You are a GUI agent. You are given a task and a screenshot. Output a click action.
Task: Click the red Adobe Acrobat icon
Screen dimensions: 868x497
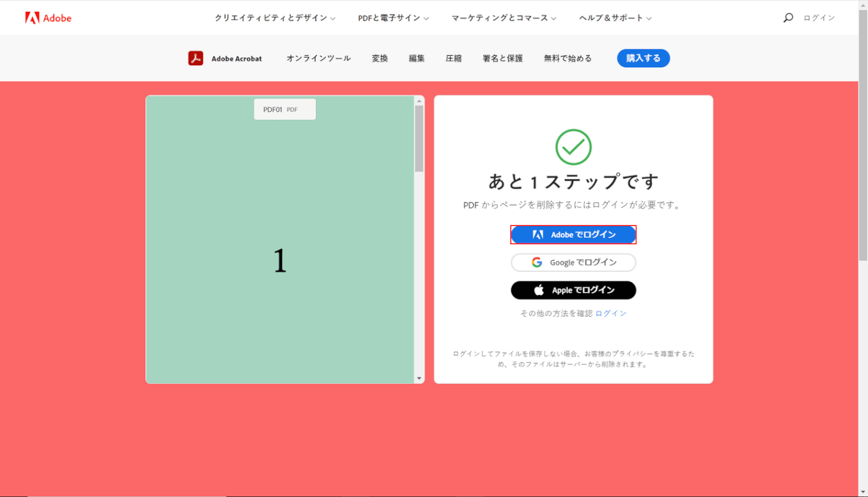[x=196, y=58]
